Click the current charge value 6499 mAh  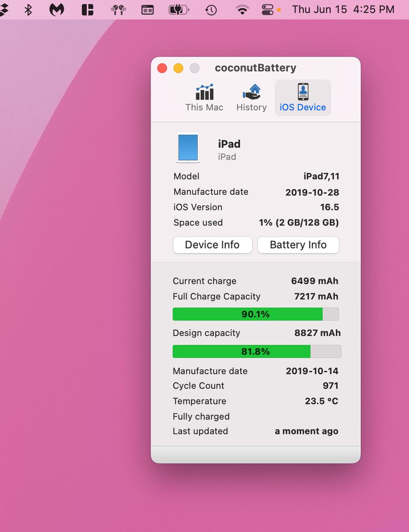coord(315,281)
